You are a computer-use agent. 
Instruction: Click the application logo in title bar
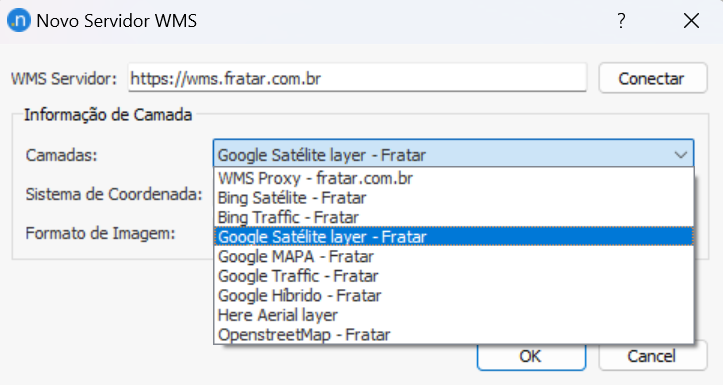[x=19, y=21]
